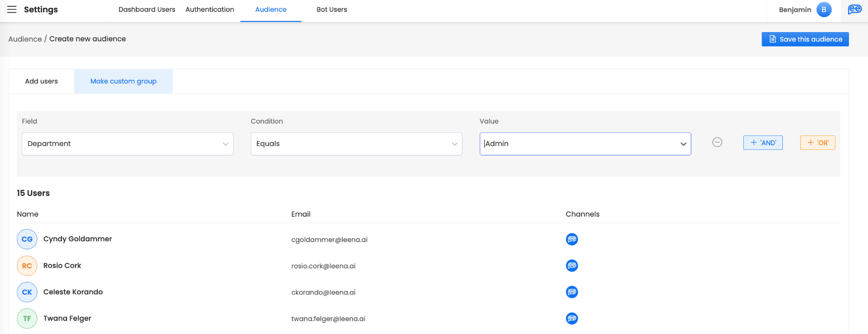Save this audience
The width and height of the screenshot is (868, 334).
coord(805,39)
